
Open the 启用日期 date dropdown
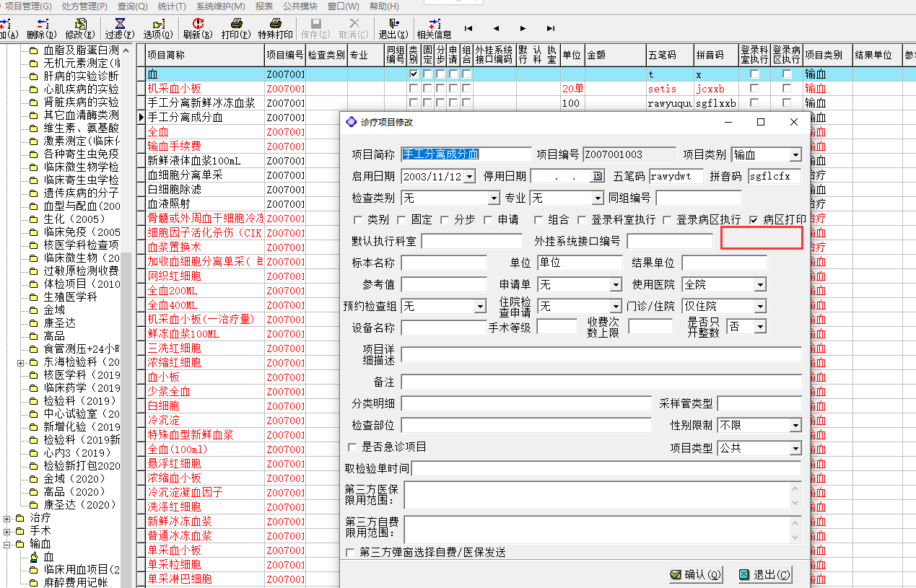click(x=470, y=176)
